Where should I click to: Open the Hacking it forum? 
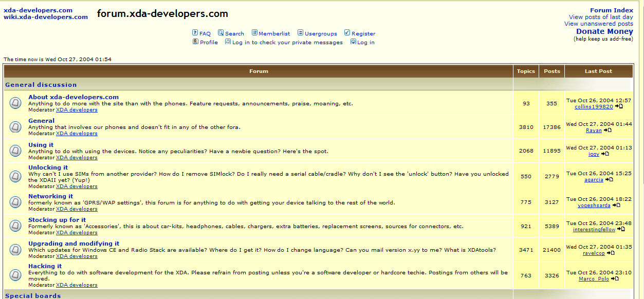45,266
